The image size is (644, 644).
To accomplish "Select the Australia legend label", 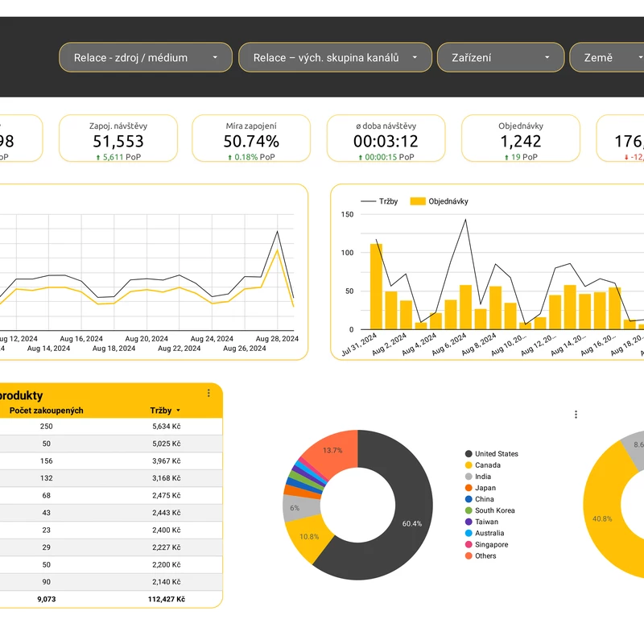I will pos(489,533).
